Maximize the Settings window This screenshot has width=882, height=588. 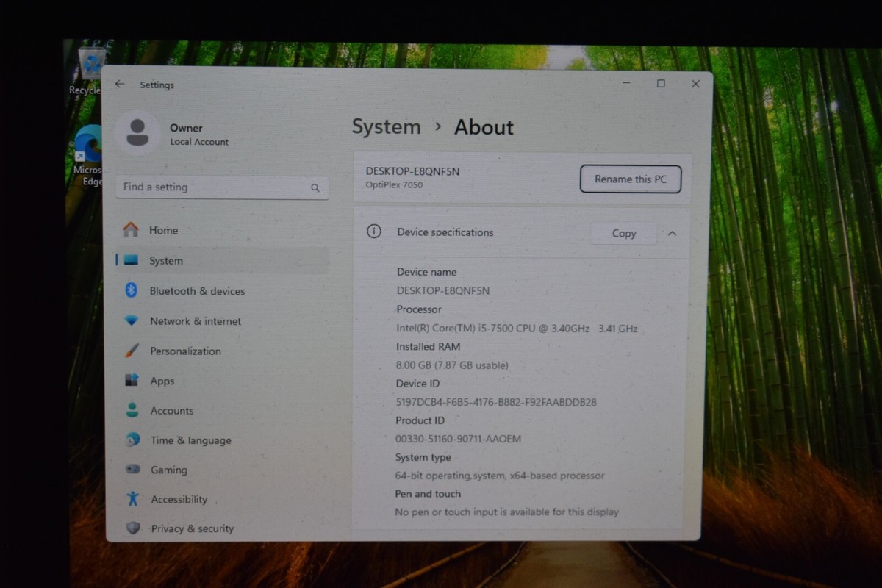(x=661, y=84)
